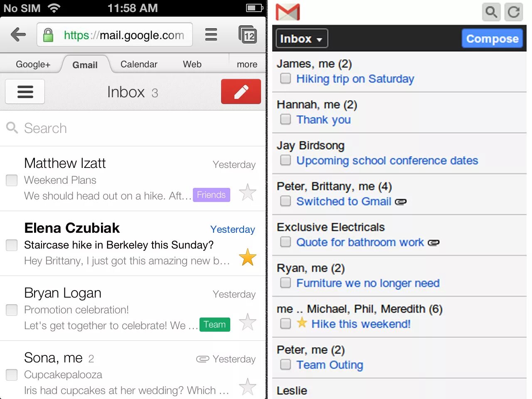Open the Hiking trip on Saturday link
Viewport: 532px width, 399px height.
(355, 79)
